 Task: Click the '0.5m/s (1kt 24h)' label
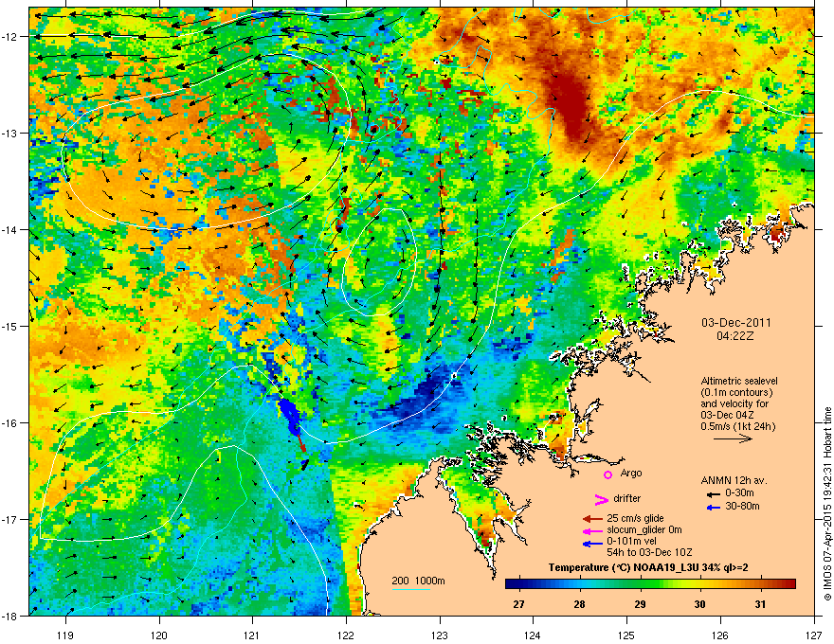click(737, 426)
